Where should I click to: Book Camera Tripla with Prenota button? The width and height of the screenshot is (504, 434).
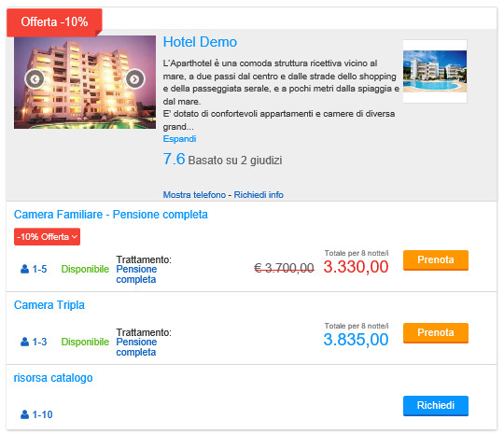(436, 332)
